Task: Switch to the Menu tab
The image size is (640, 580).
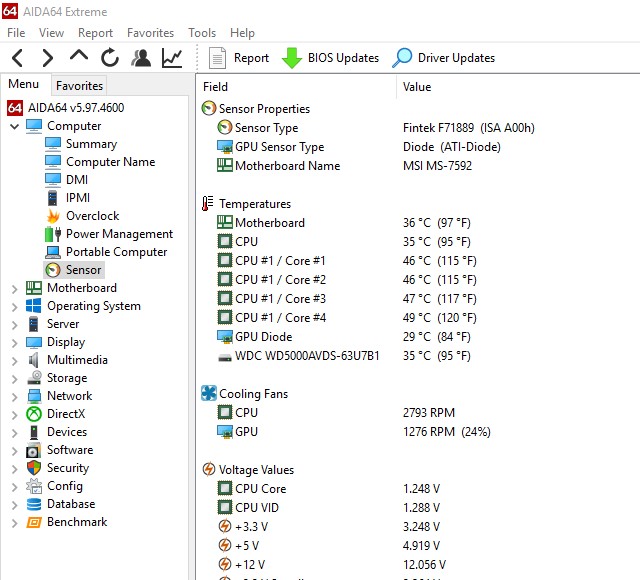Action: [x=24, y=84]
